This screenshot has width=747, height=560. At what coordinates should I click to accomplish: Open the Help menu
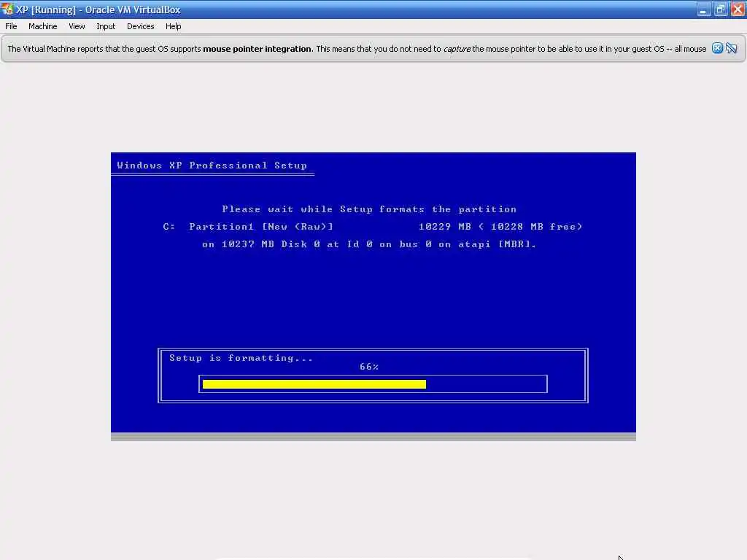tap(174, 26)
